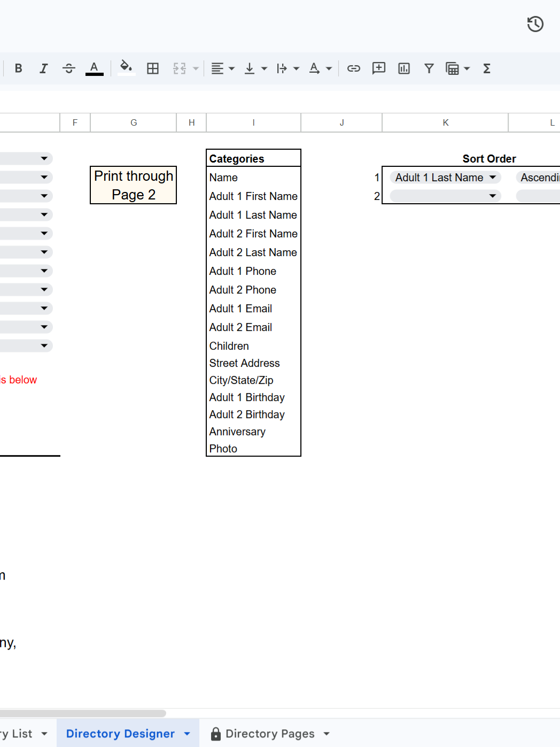Switch to the Directory Pages tab

[270, 733]
